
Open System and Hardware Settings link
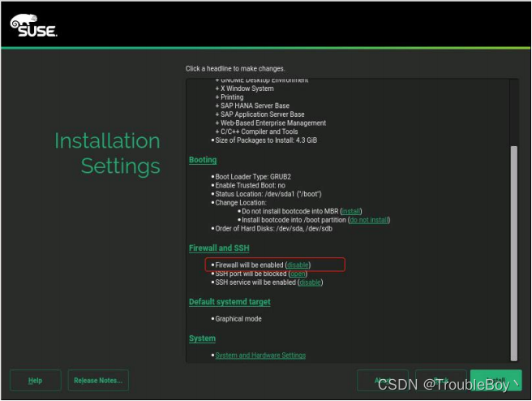pos(260,356)
